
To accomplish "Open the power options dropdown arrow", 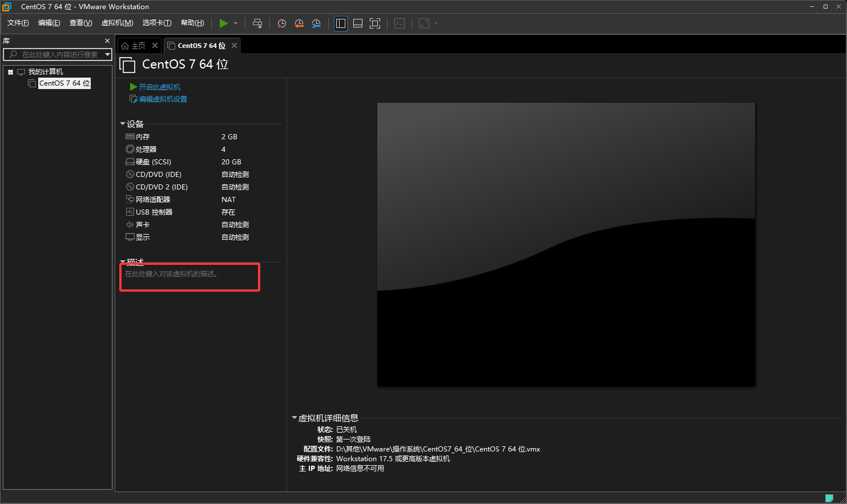I will pyautogui.click(x=236, y=23).
